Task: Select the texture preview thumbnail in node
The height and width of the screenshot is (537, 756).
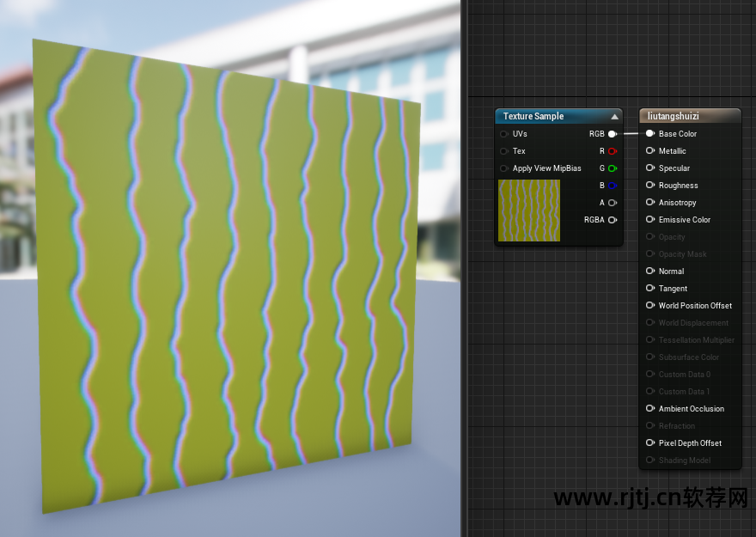Action: click(529, 211)
